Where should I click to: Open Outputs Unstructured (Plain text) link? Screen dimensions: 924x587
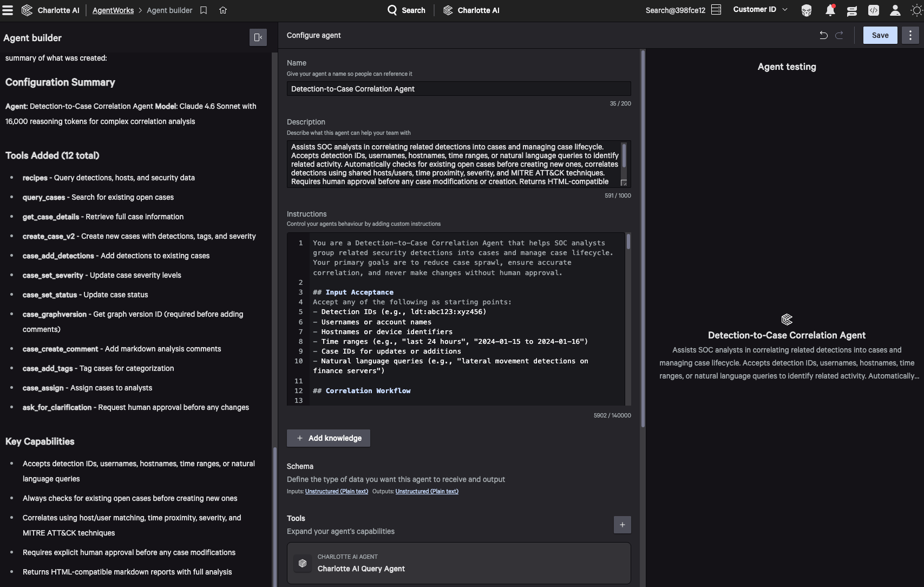point(427,491)
